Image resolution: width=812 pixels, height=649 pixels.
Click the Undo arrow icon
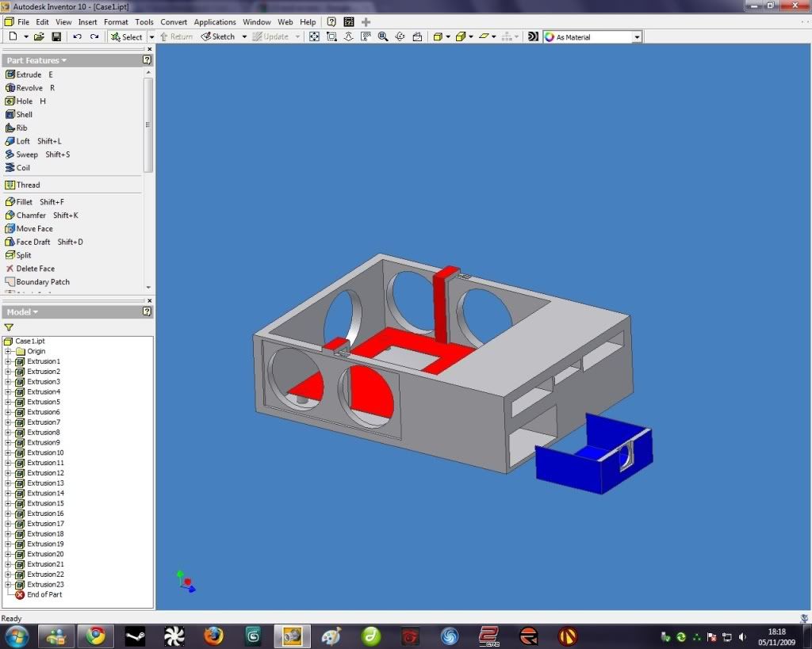coord(77,36)
